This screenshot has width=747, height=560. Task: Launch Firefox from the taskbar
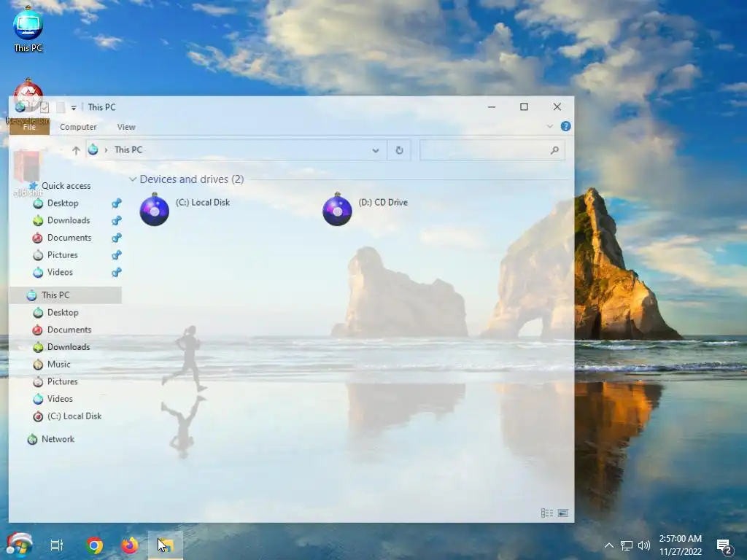click(130, 545)
